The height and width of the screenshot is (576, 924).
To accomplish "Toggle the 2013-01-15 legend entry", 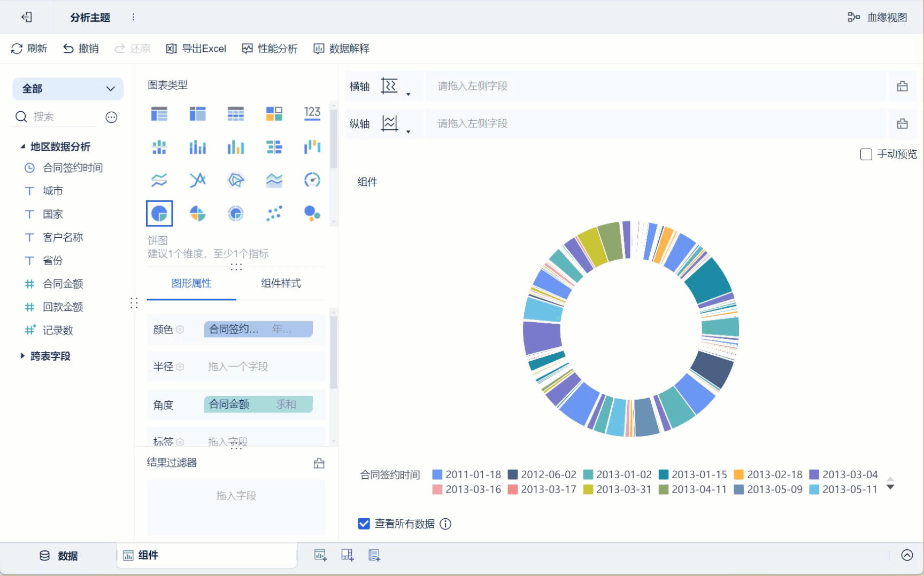I will pos(693,474).
